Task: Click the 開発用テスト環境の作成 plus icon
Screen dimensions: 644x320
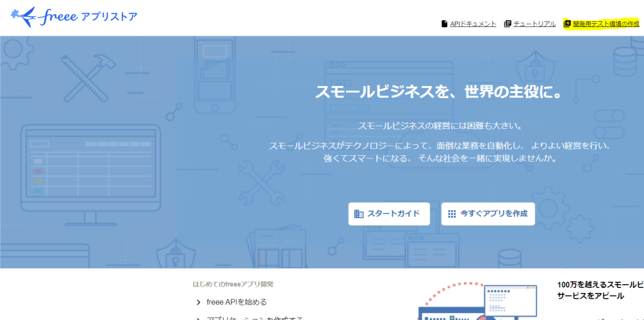Action: [x=568, y=24]
